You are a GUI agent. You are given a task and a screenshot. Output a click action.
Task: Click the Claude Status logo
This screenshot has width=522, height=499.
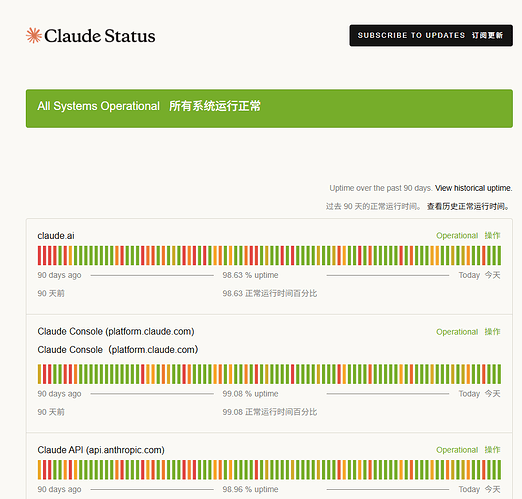[x=91, y=36]
